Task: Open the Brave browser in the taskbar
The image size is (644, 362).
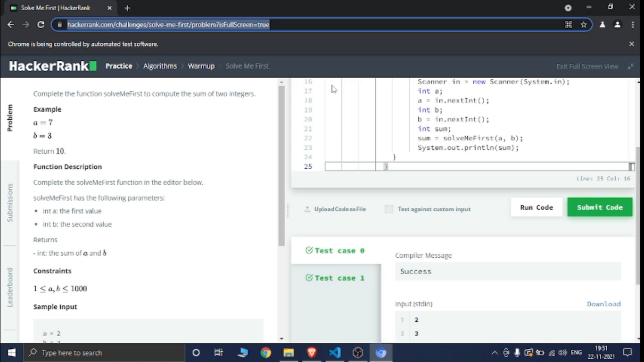Action: click(312, 353)
